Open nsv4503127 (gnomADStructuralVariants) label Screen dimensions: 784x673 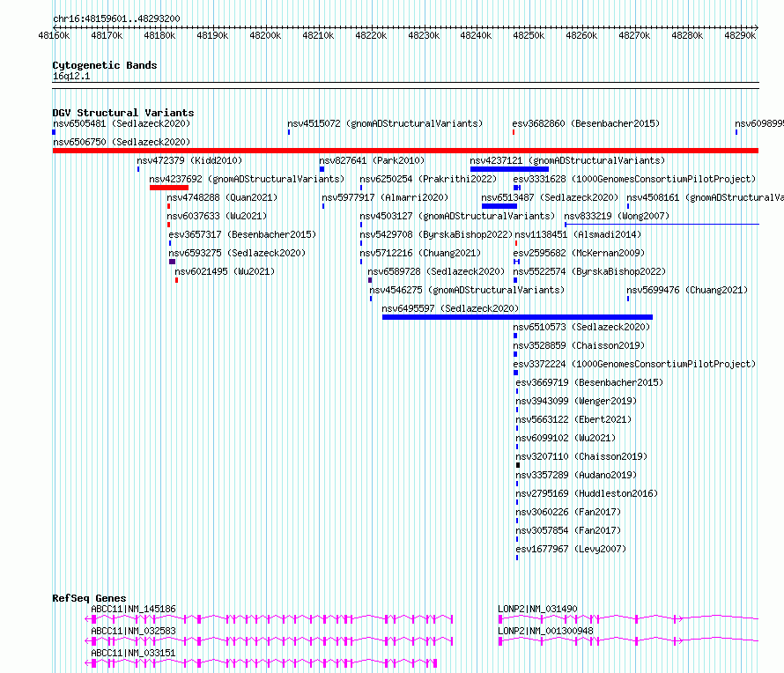pyautogui.click(x=457, y=216)
